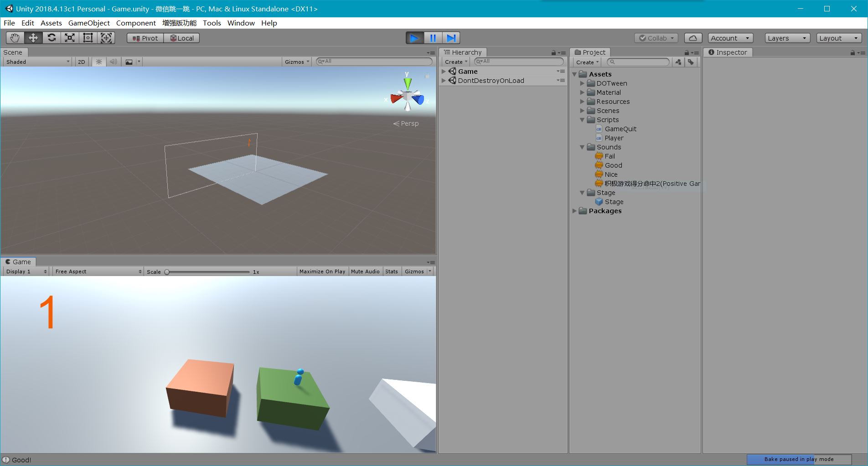Open the 增强版功能 menu

pos(179,23)
